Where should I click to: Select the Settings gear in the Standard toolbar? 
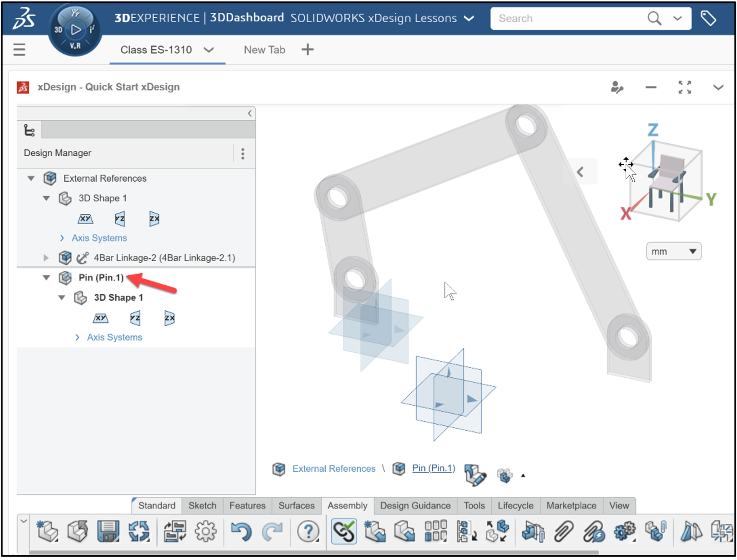pos(205,532)
